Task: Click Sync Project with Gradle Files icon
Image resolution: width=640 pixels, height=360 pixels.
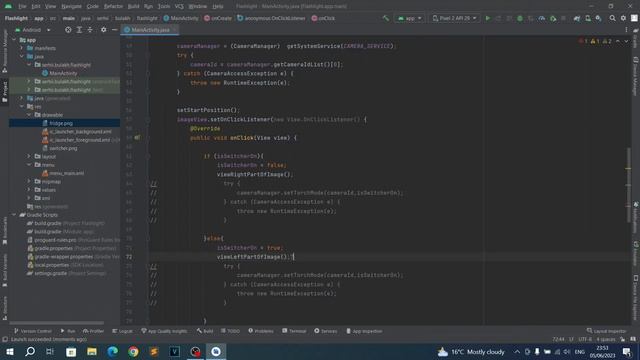Action: [577, 18]
